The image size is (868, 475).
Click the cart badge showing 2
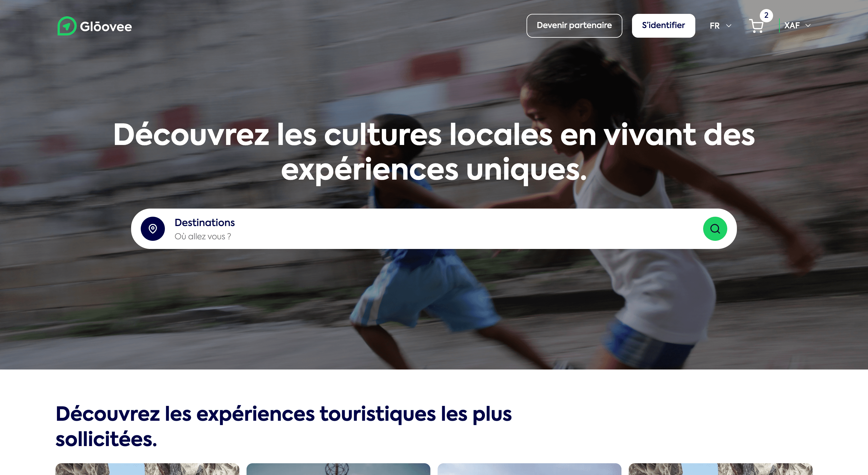pyautogui.click(x=766, y=15)
